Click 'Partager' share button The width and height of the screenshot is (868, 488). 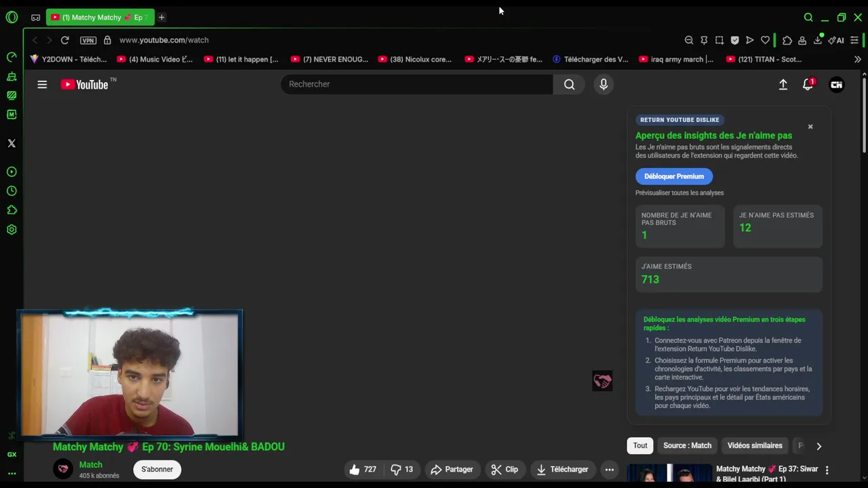pos(452,469)
